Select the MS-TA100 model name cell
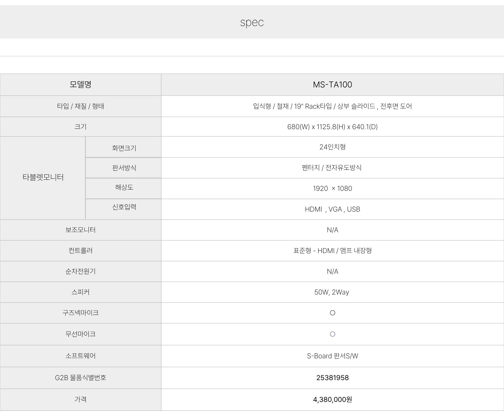The height and width of the screenshot is (420, 504). coord(332,85)
